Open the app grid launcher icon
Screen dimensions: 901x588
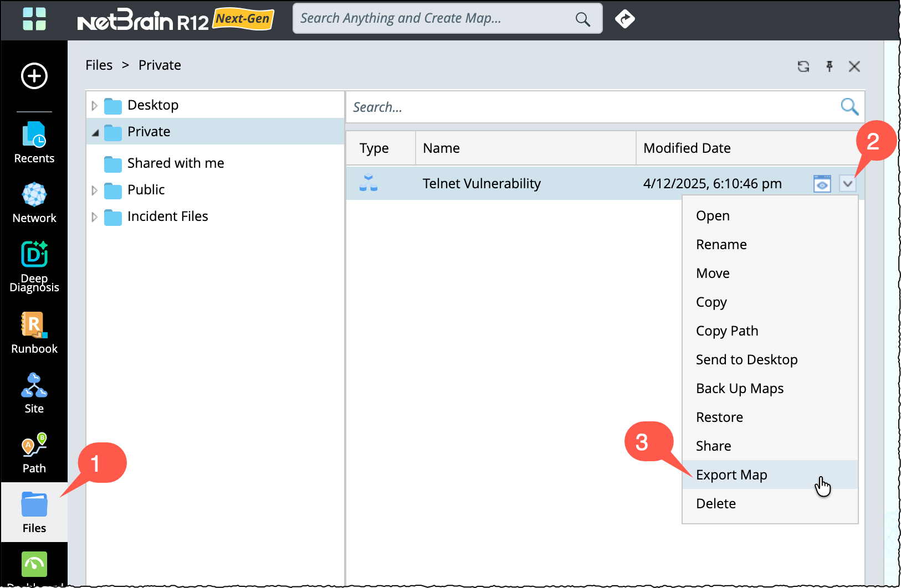pos(34,19)
